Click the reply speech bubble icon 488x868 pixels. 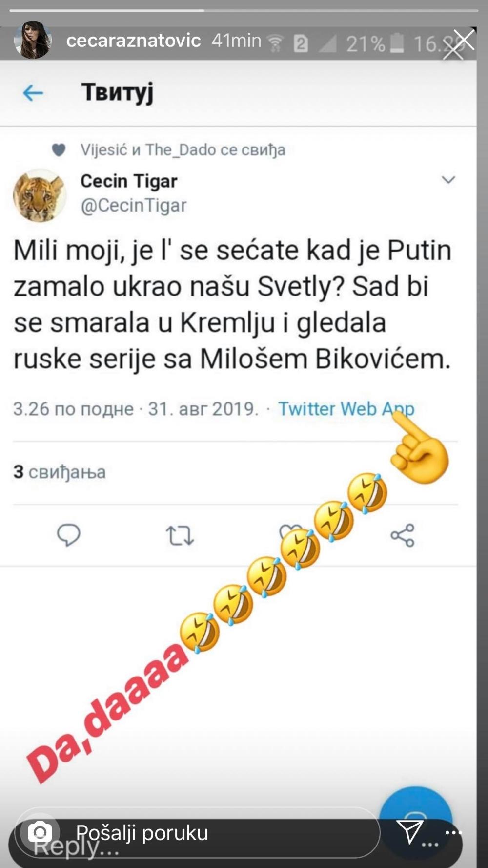pyautogui.click(x=69, y=534)
